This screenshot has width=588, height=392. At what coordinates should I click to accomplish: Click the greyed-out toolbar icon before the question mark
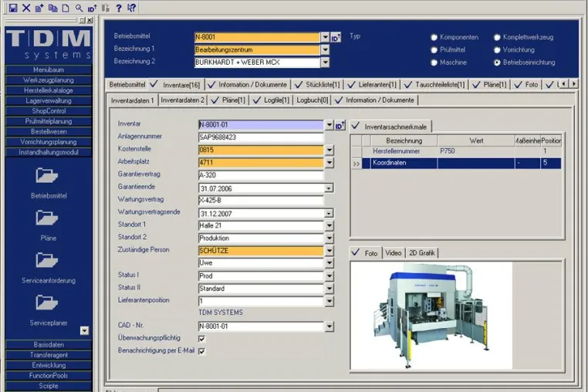click(106, 8)
